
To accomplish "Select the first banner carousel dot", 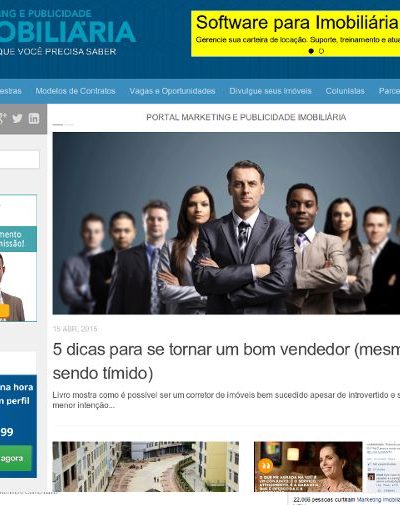I will [x=311, y=51].
